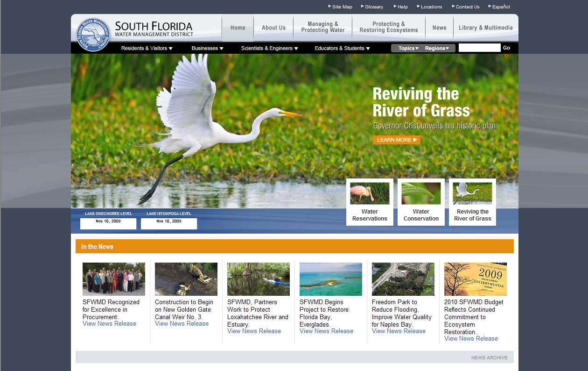Open the Library & Multimedia tab

point(485,28)
